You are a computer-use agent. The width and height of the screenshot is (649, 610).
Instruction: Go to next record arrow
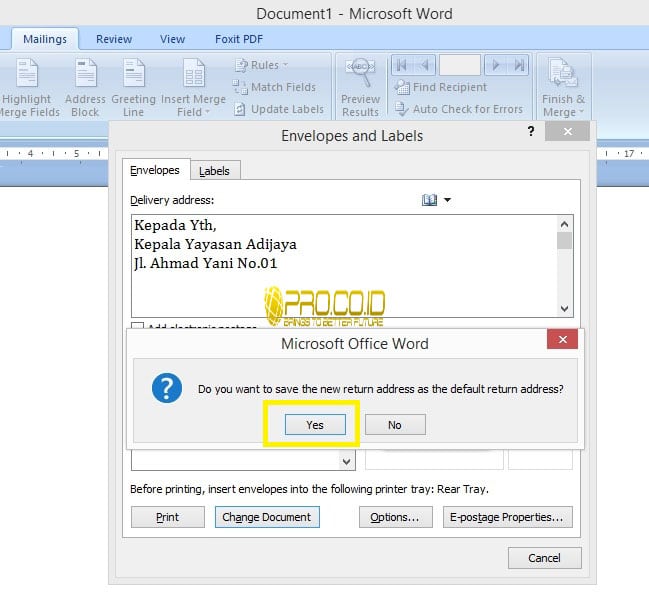pyautogui.click(x=495, y=65)
